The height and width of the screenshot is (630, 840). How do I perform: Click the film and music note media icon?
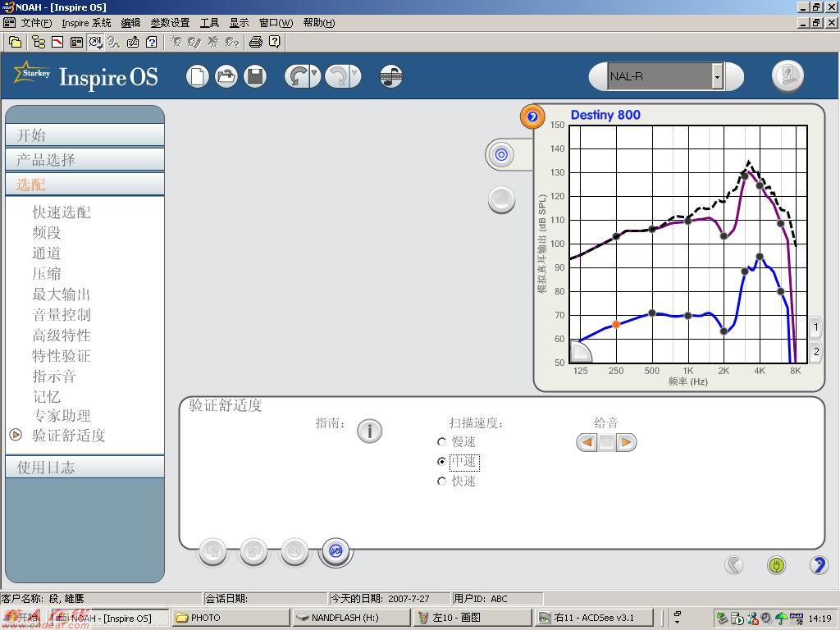click(x=391, y=76)
